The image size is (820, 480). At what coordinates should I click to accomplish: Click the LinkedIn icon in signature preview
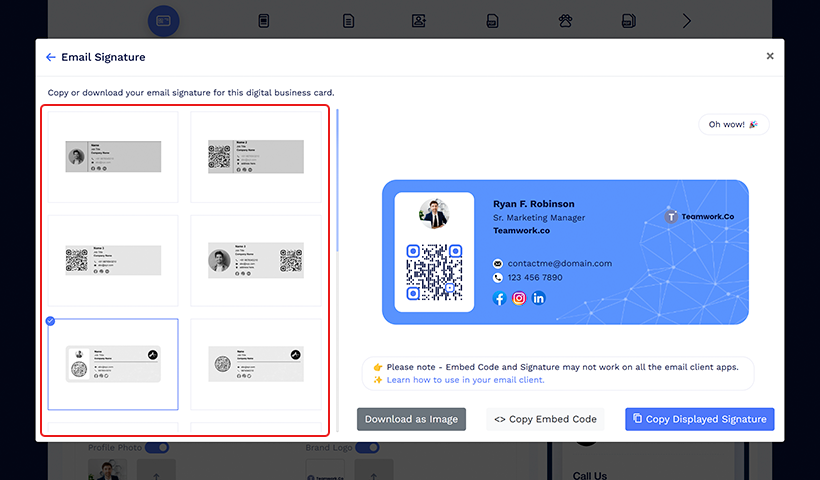coord(539,298)
